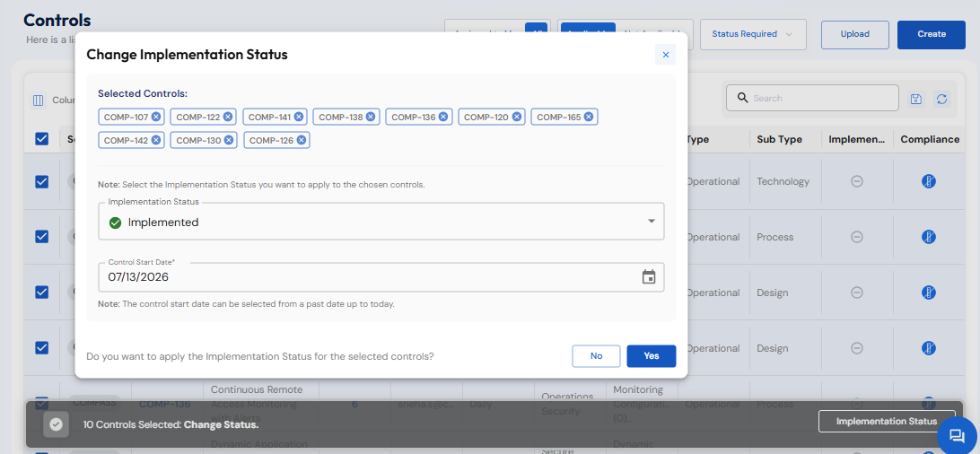980x454 pixels.
Task: Confirm with the Yes button
Action: pos(652,356)
